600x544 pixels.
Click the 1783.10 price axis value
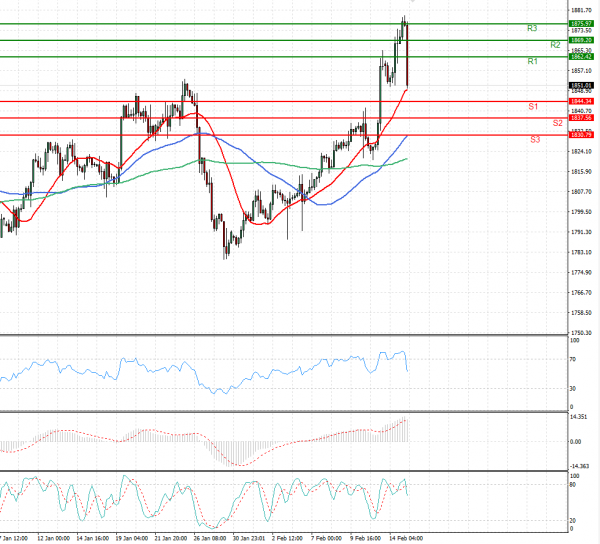pos(581,252)
